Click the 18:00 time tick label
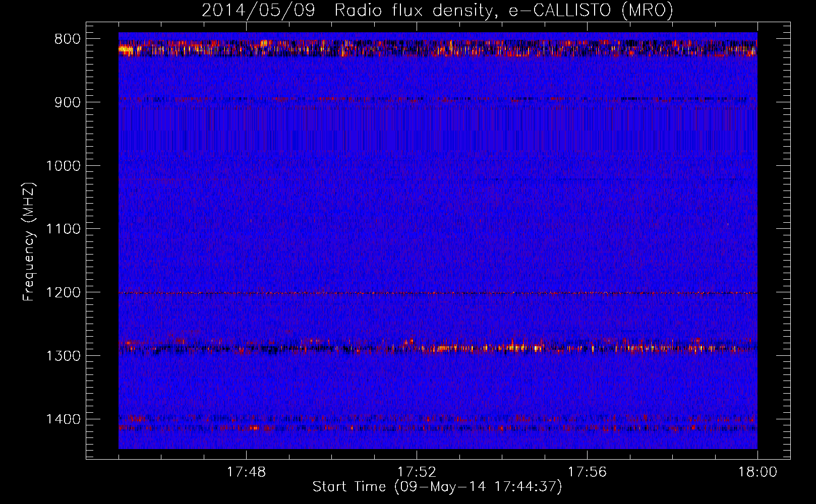 pos(757,472)
